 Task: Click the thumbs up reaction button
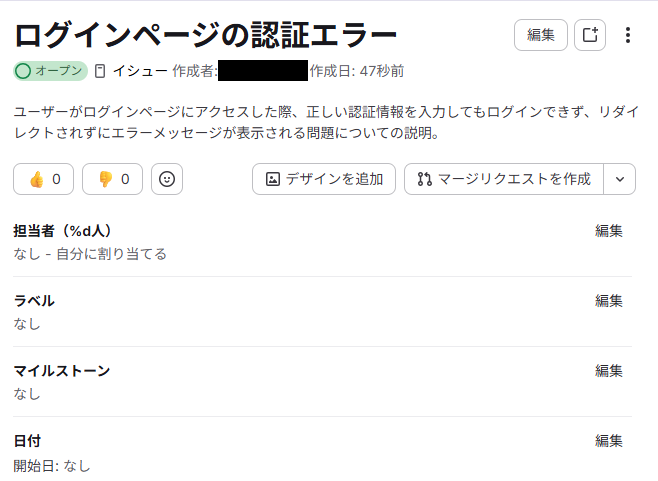click(x=44, y=179)
